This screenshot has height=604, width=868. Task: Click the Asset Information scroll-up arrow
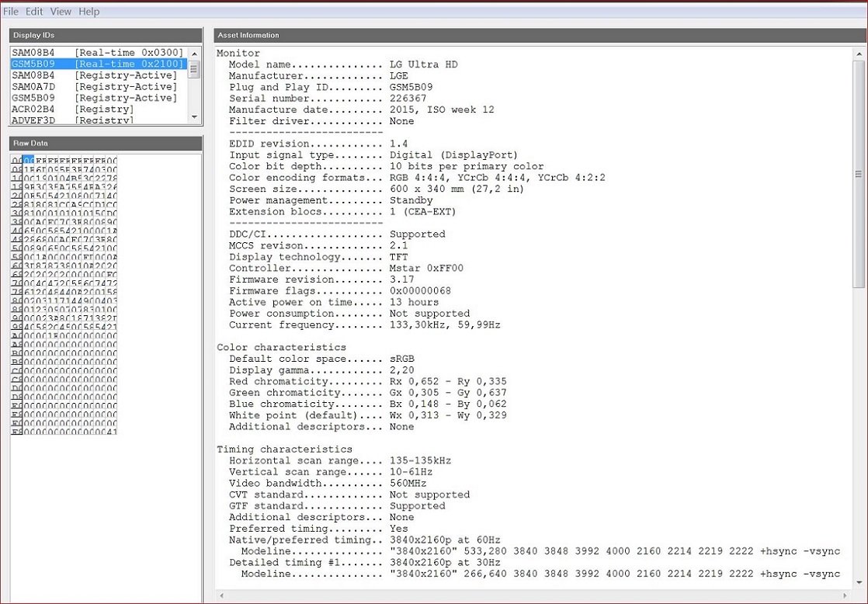[x=859, y=54]
